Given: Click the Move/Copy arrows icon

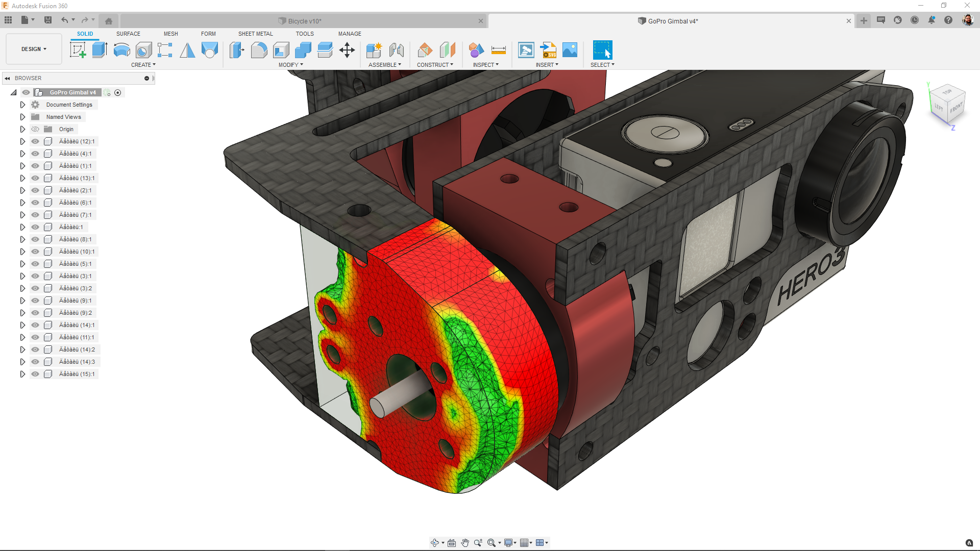Looking at the screenshot, I should point(347,50).
